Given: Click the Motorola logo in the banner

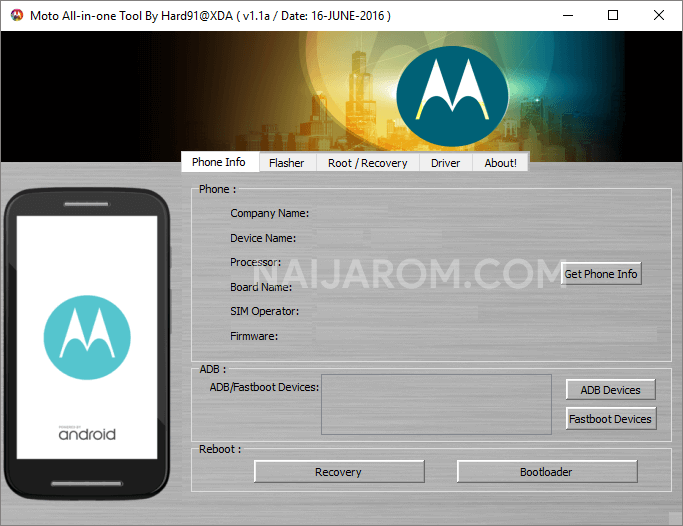Looking at the screenshot, I should click(453, 96).
